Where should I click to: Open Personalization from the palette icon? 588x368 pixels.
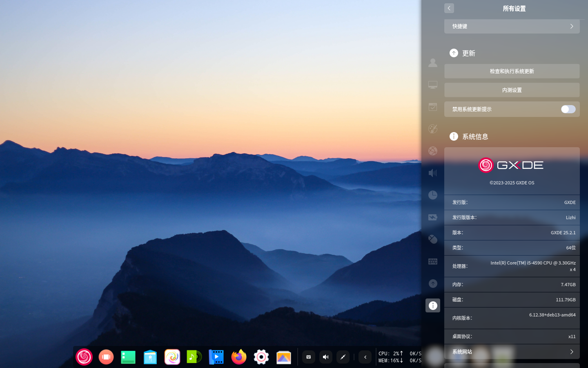tap(433, 129)
